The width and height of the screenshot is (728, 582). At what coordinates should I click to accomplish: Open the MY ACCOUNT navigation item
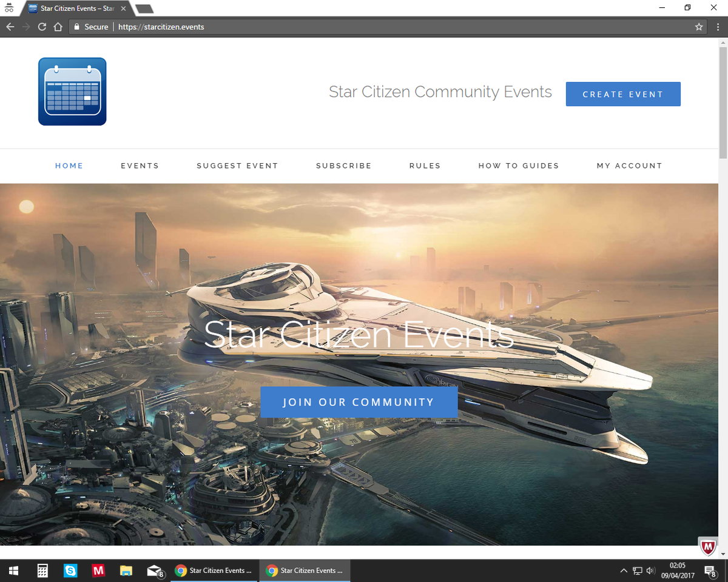[x=630, y=166]
